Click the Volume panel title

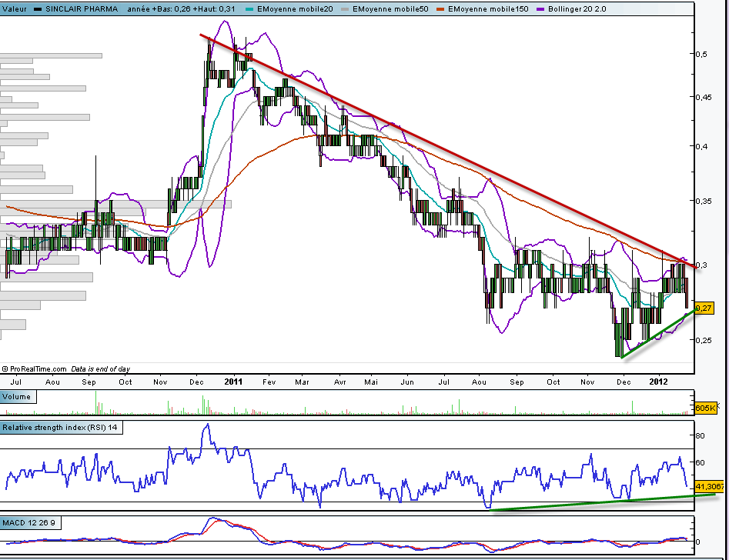pyautogui.click(x=16, y=397)
